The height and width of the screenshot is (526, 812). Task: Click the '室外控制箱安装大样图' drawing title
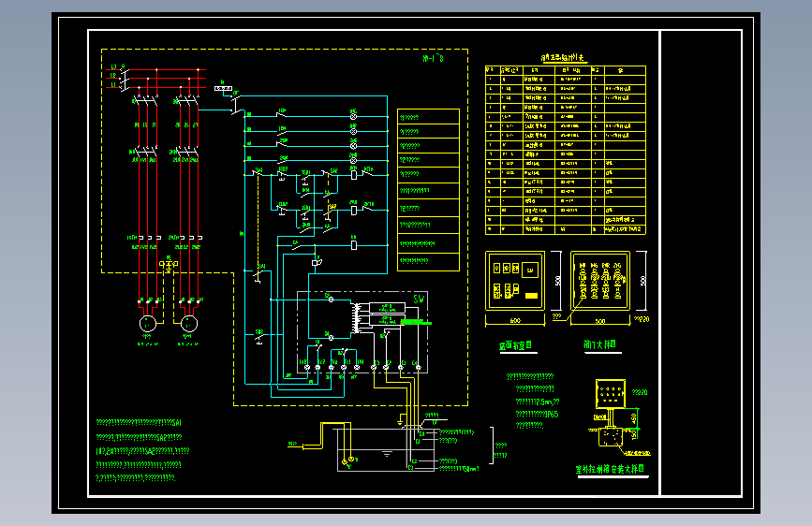(x=610, y=469)
